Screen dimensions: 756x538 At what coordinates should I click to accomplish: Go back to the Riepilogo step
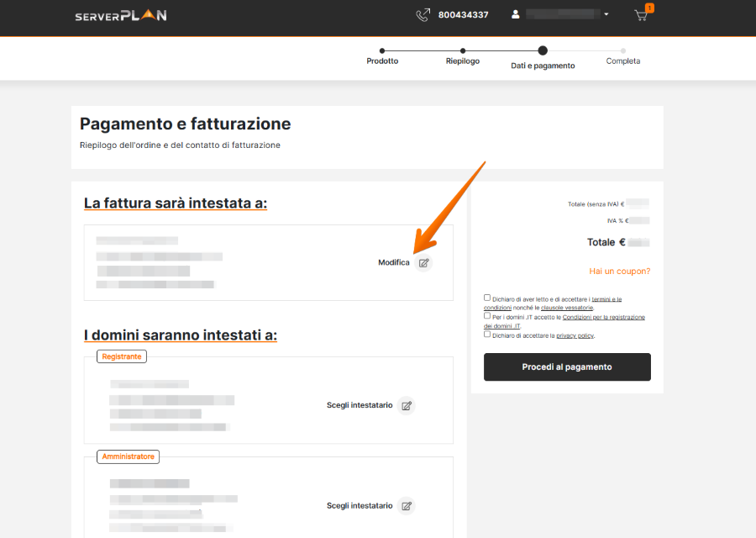[x=463, y=51]
